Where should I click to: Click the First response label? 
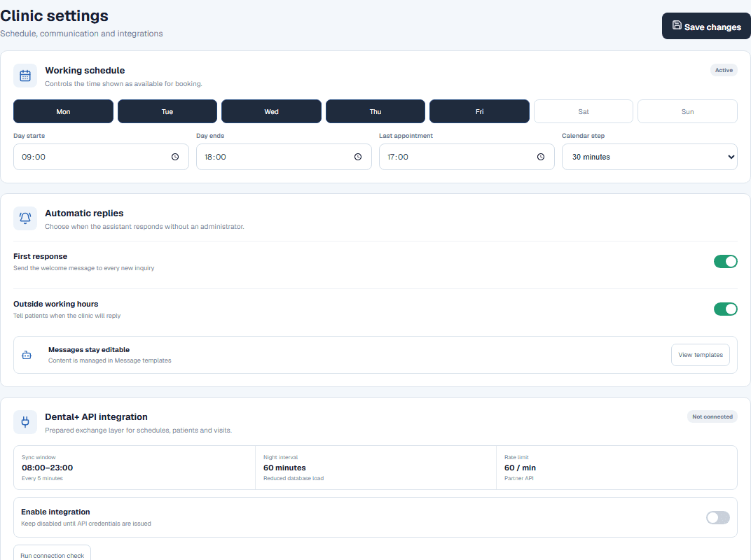(x=40, y=256)
